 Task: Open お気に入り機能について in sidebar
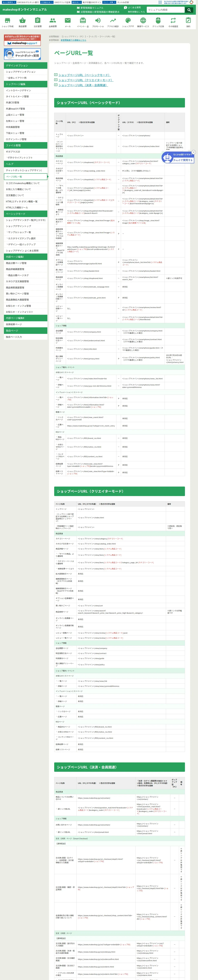(x=25, y=189)
